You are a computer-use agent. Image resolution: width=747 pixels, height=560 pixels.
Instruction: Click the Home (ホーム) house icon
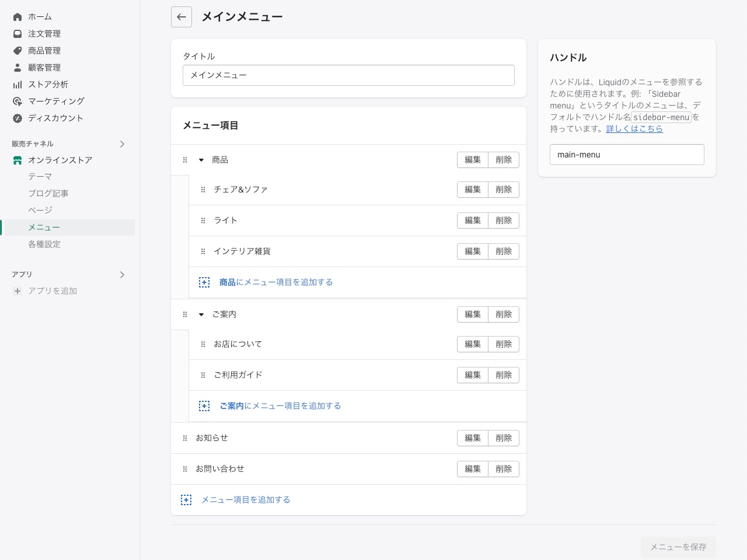point(18,17)
